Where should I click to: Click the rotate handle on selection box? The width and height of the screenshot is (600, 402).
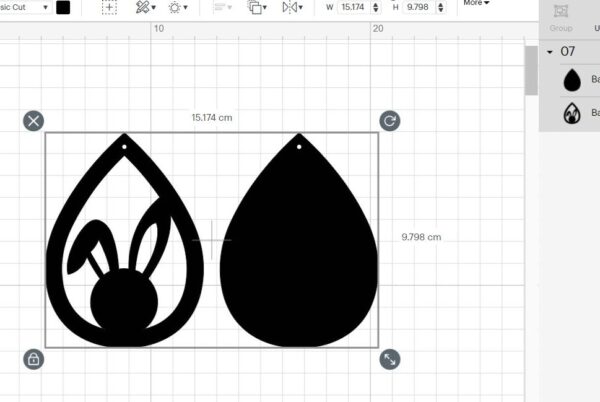tap(390, 121)
